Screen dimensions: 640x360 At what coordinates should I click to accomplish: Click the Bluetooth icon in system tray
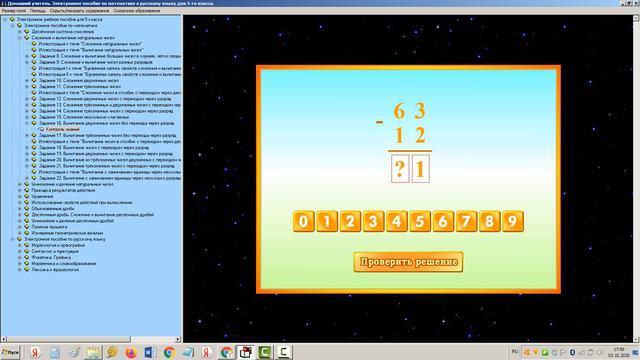point(573,352)
